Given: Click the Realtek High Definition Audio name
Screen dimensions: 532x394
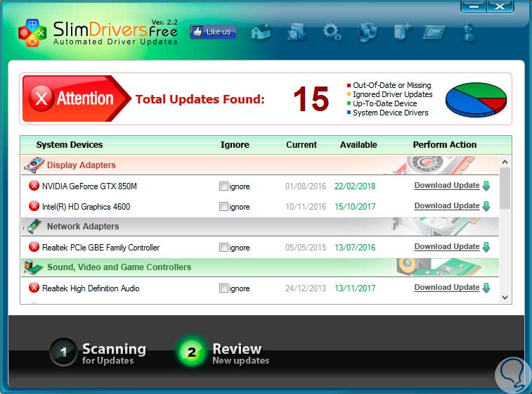Looking at the screenshot, I should 91,288.
